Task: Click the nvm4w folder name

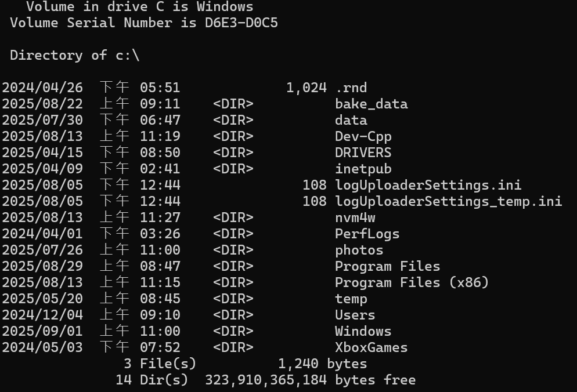Action: (x=355, y=217)
